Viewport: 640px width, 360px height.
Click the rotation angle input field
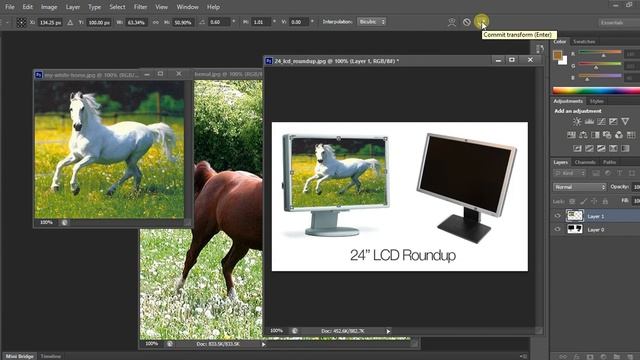(x=219, y=22)
